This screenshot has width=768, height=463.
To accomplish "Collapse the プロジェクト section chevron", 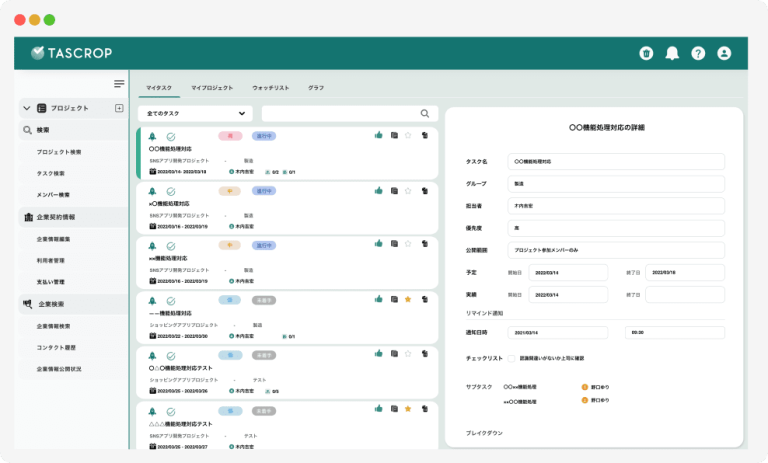I will coord(26,108).
